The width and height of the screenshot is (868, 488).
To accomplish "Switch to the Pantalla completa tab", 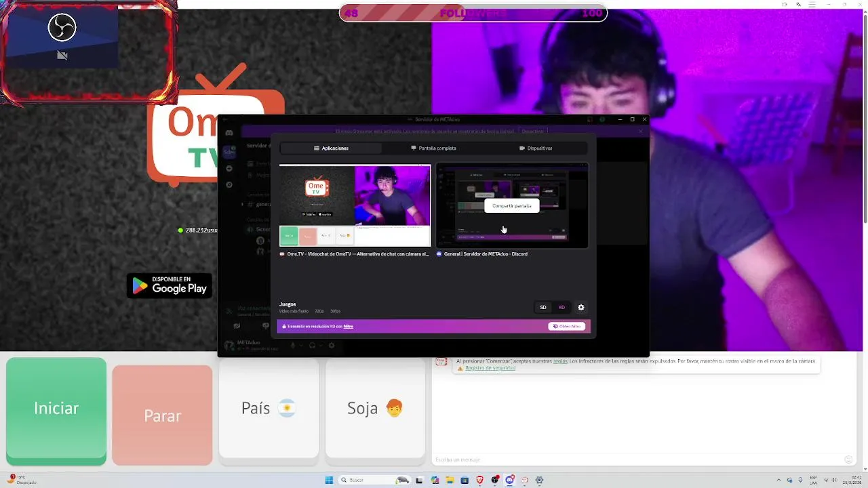I will tap(433, 148).
